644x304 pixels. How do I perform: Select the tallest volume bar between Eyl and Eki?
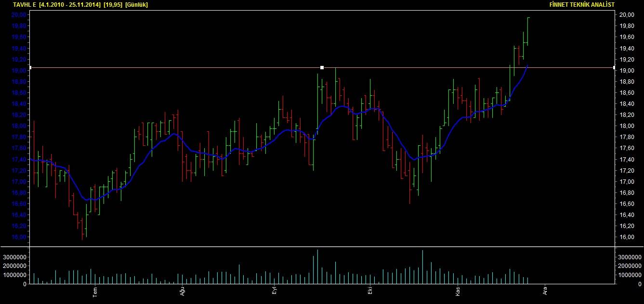click(318, 267)
